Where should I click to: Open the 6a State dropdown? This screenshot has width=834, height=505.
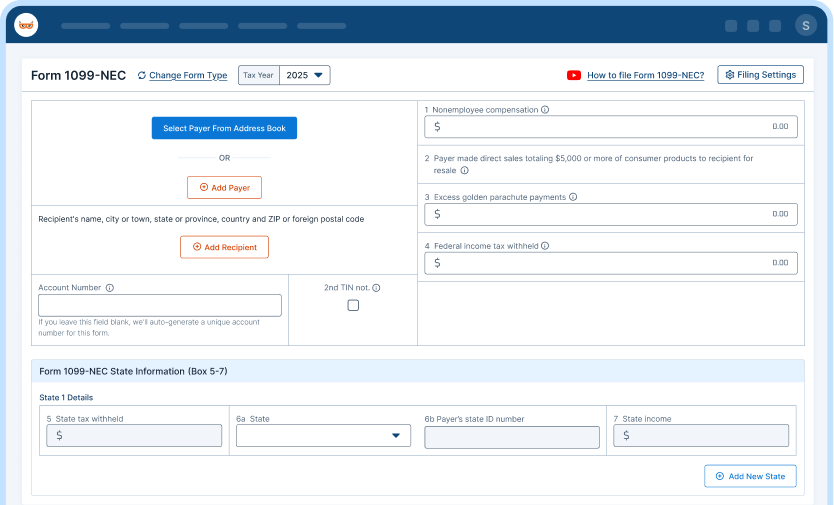point(323,435)
